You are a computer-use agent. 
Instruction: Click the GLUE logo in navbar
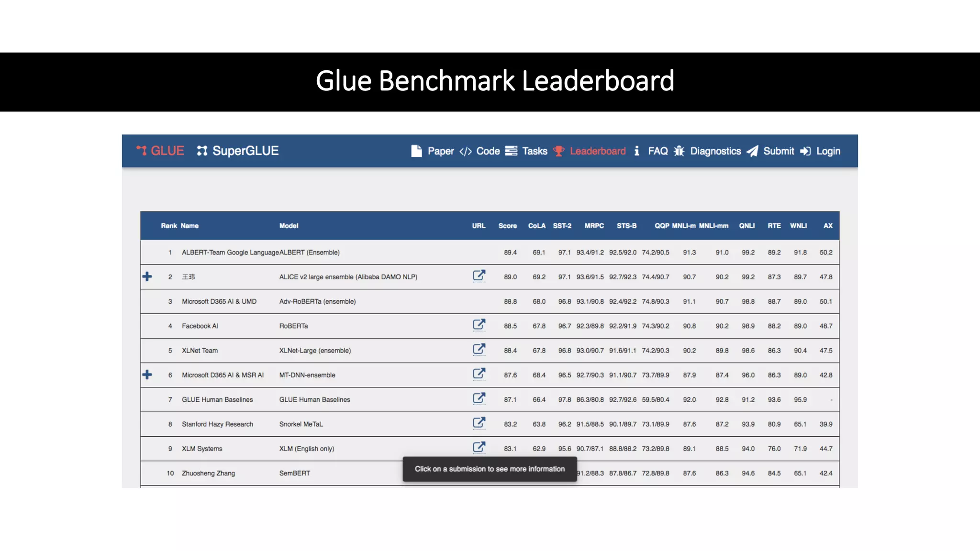coord(160,151)
